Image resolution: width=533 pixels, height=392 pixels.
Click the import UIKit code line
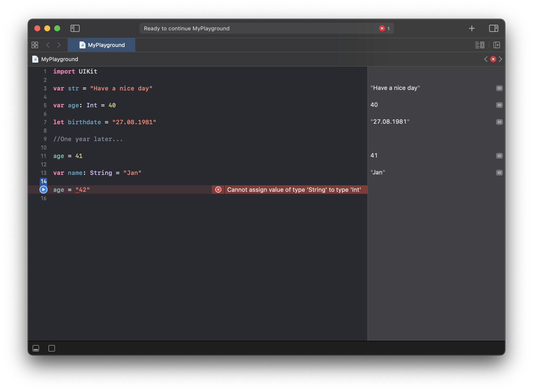75,71
